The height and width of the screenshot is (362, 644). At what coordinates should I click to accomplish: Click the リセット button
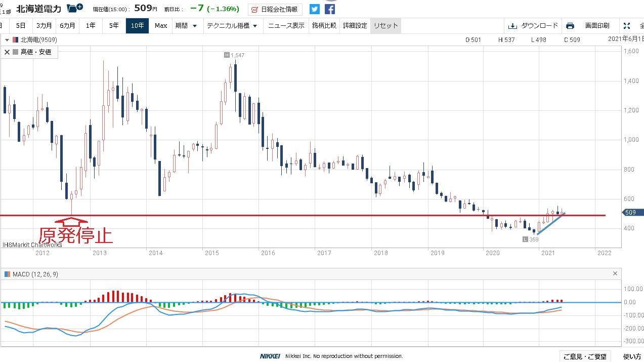click(385, 26)
